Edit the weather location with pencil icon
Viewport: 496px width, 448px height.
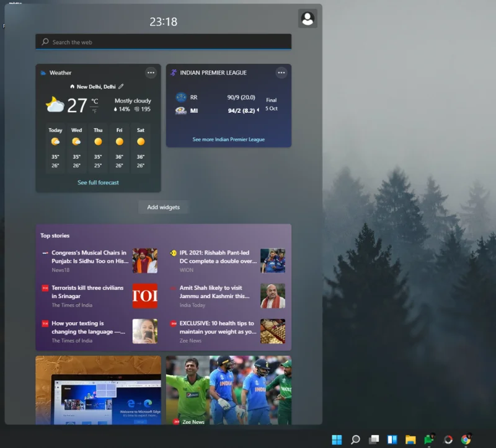point(121,87)
